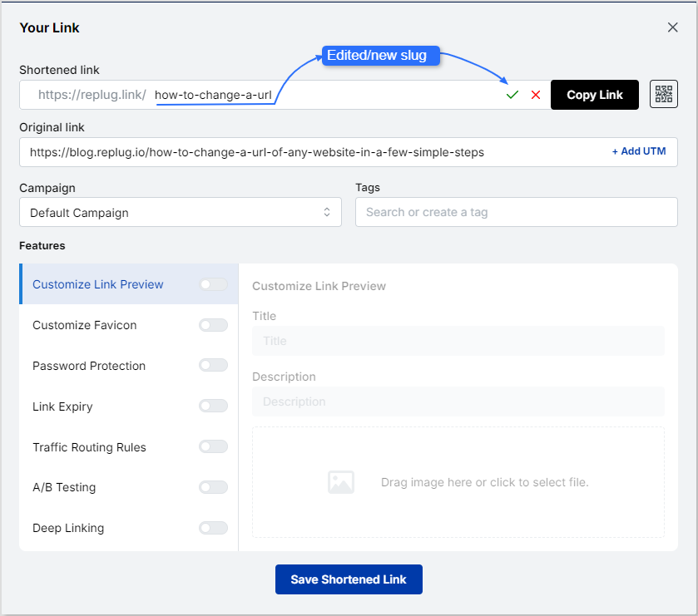Open the Customize Favicon feature

[85, 325]
